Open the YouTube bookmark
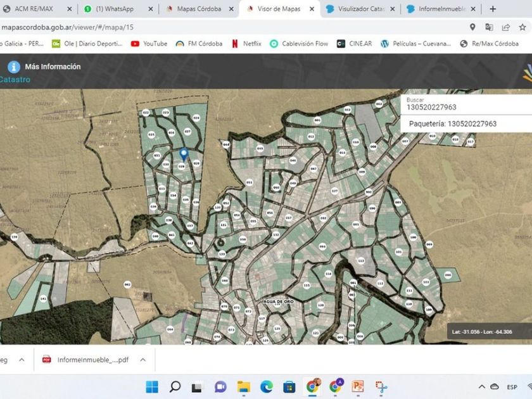This screenshot has width=532, height=399. (149, 44)
